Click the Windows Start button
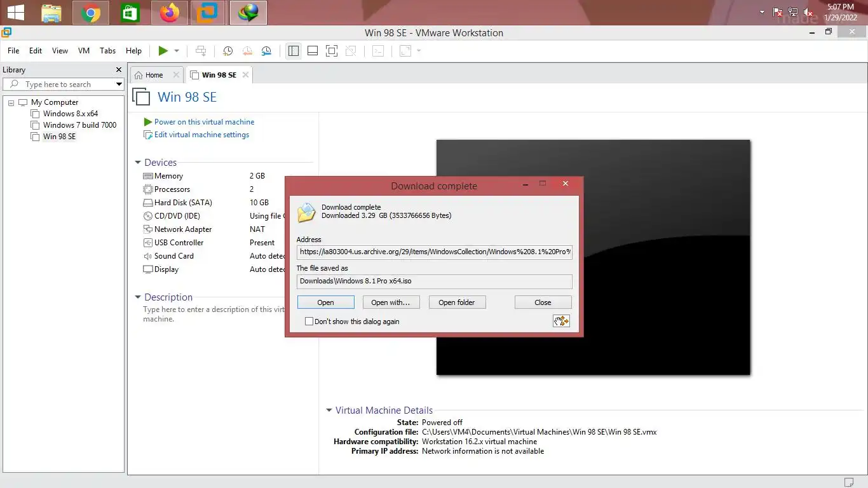Image resolution: width=868 pixels, height=488 pixels. pyautogui.click(x=15, y=12)
